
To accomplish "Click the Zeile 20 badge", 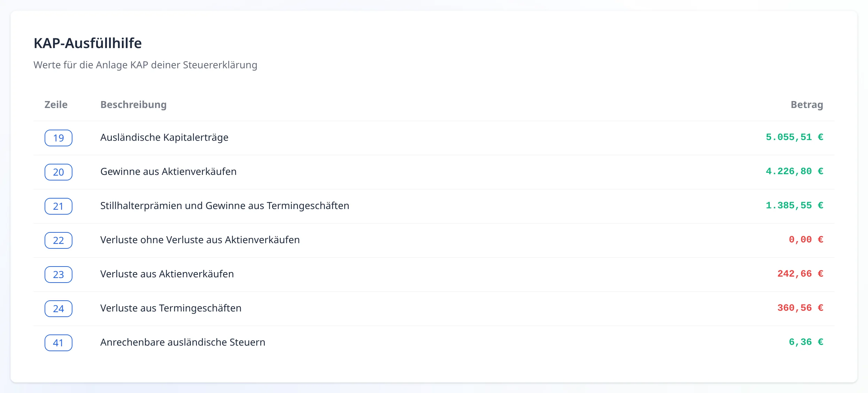I will click(59, 172).
